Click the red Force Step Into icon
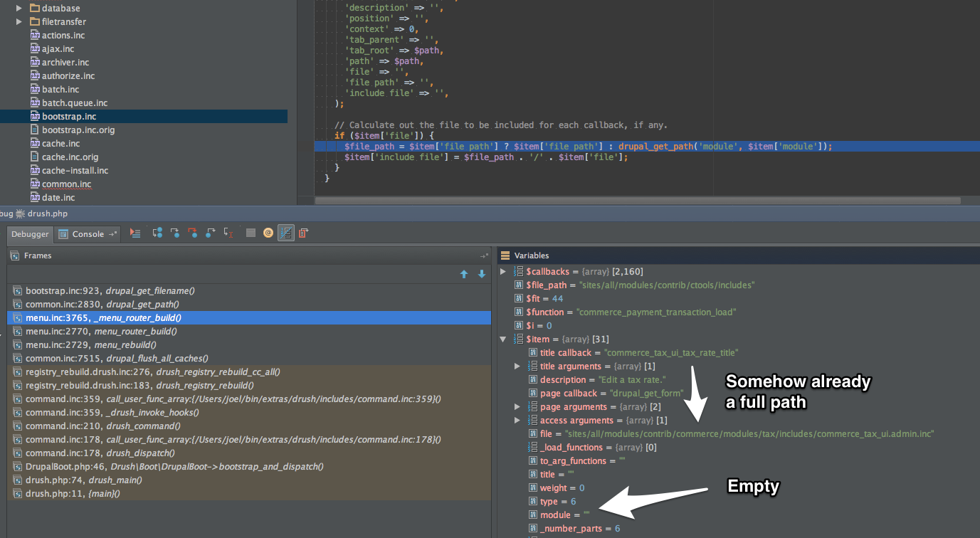Screen dimensions: 980x538 tap(193, 233)
